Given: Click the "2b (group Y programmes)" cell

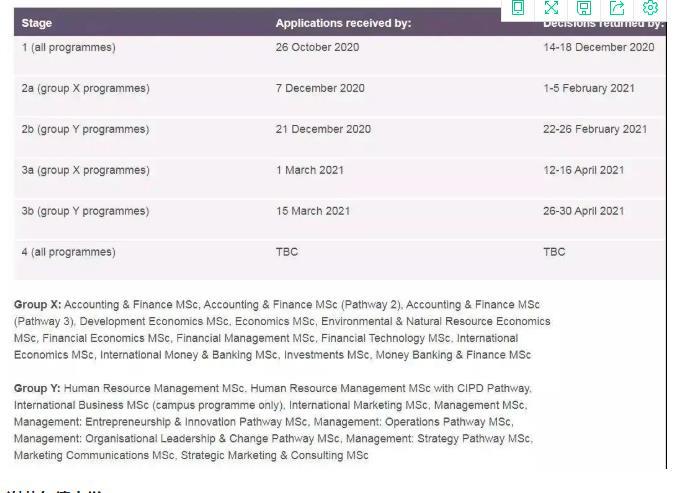Looking at the screenshot, I should (x=85, y=129).
